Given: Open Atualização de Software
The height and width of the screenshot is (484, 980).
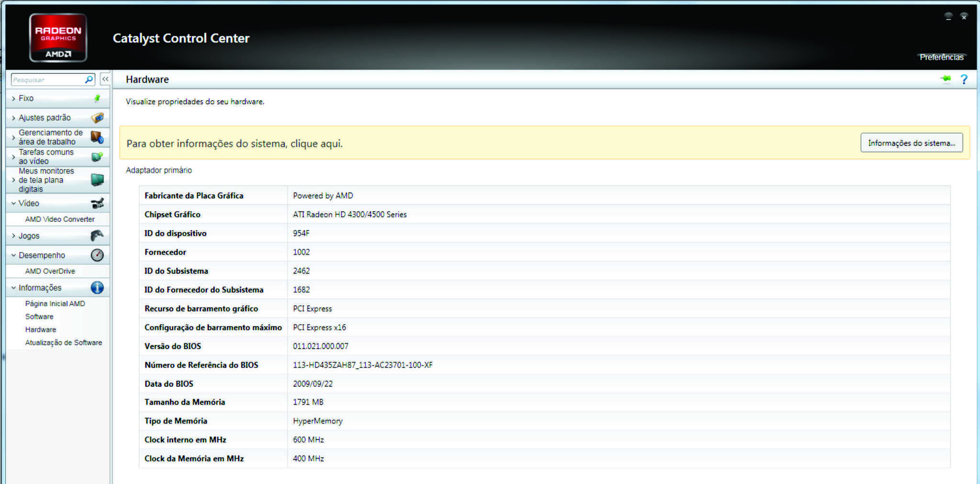Looking at the screenshot, I should [64, 342].
